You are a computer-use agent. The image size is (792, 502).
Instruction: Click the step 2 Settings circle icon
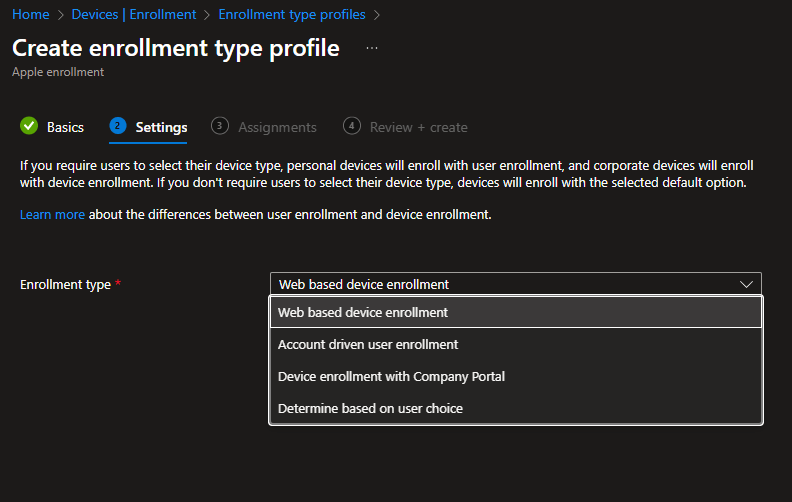tap(118, 126)
